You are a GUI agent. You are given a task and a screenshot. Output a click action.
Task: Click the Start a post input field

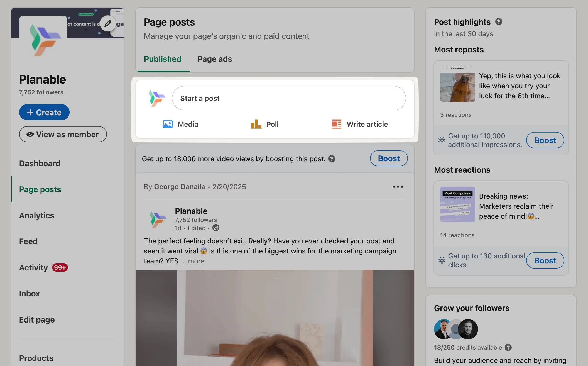(288, 98)
